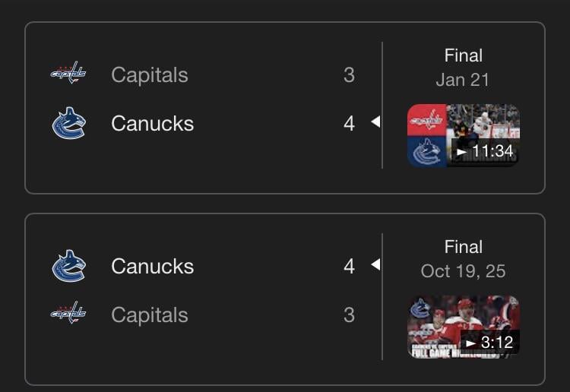Click the Oct 19, 25 game date
Viewport: 570px width, 392px height.
coord(463,271)
